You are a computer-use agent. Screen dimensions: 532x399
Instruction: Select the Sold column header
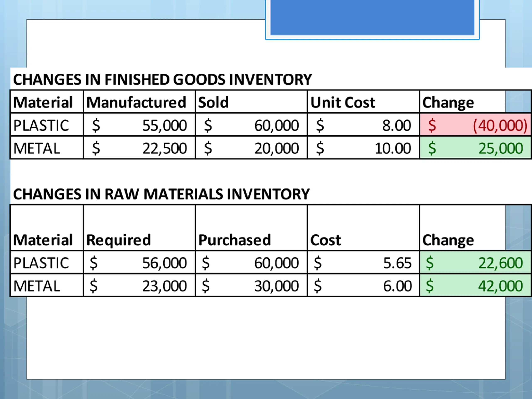click(x=213, y=102)
